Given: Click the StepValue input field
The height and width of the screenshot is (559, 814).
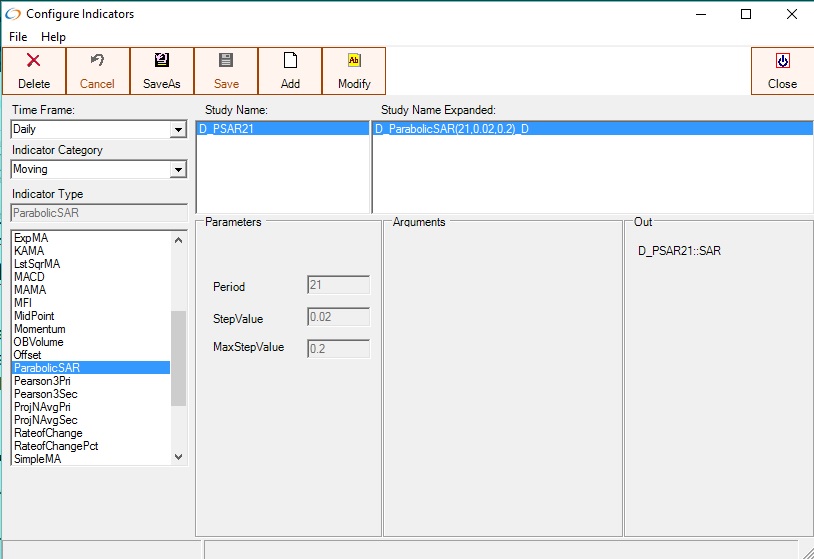Looking at the screenshot, I should (x=337, y=318).
